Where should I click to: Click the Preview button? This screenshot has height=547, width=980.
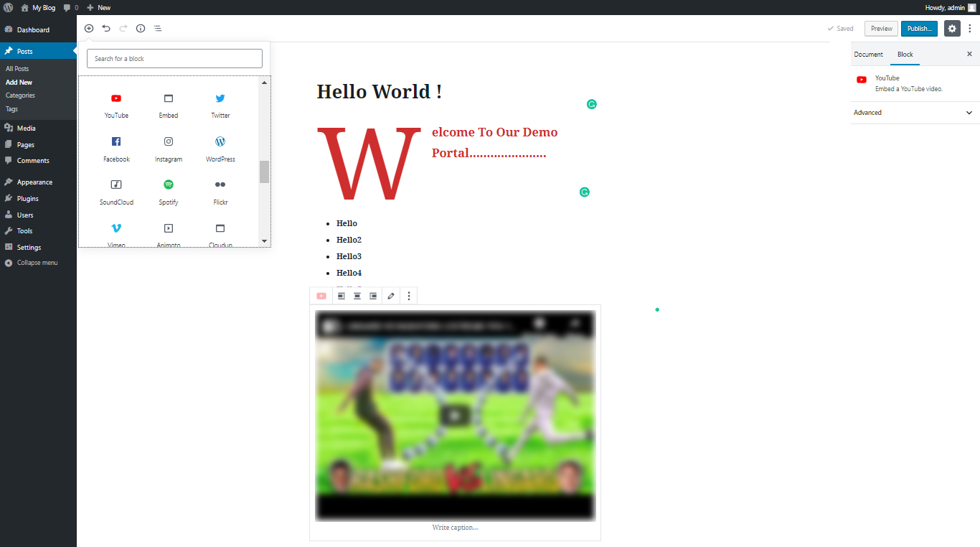[x=881, y=29]
